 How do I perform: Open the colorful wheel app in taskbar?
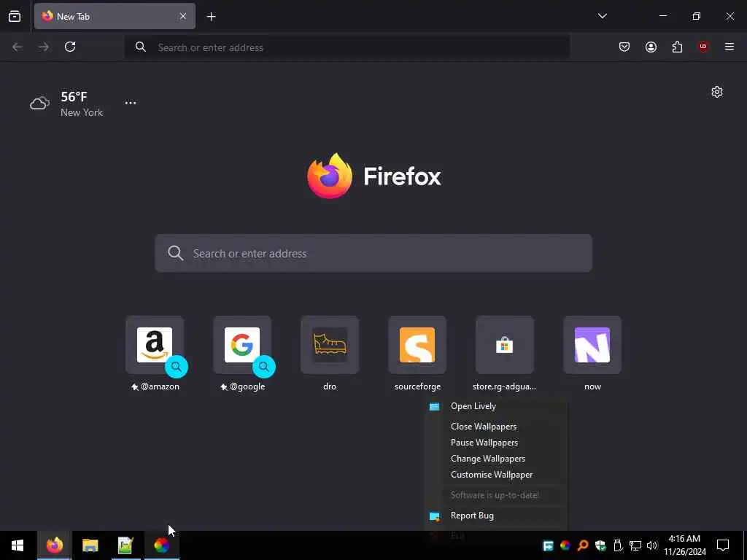(161, 545)
